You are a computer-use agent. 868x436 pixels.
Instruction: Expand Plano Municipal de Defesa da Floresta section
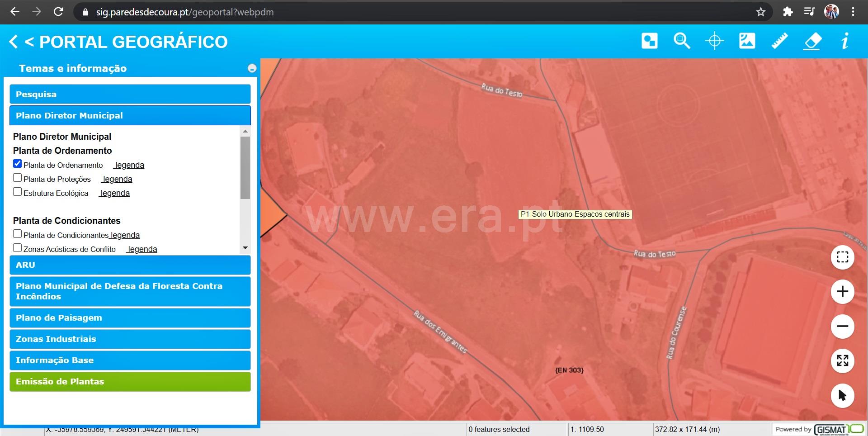click(x=130, y=291)
